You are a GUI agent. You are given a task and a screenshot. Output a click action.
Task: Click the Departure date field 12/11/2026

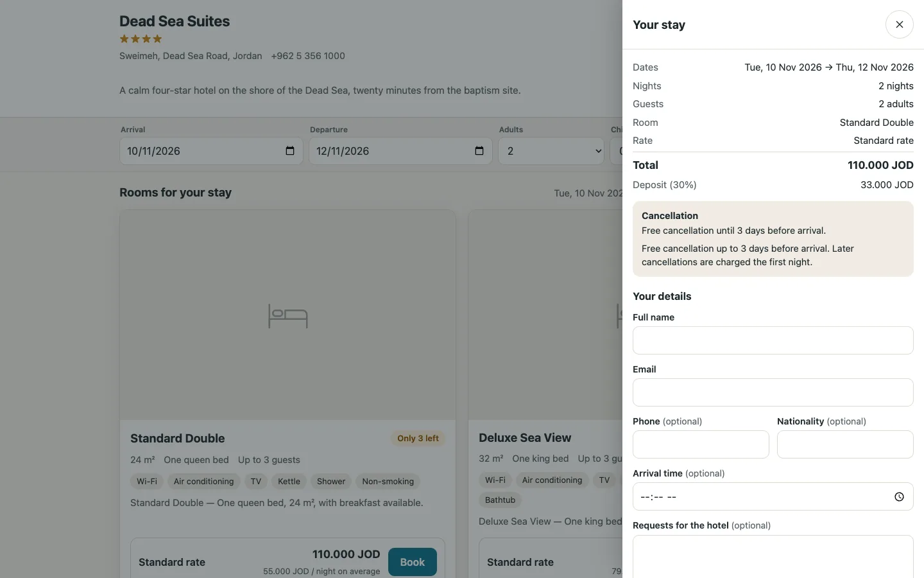tap(400, 151)
